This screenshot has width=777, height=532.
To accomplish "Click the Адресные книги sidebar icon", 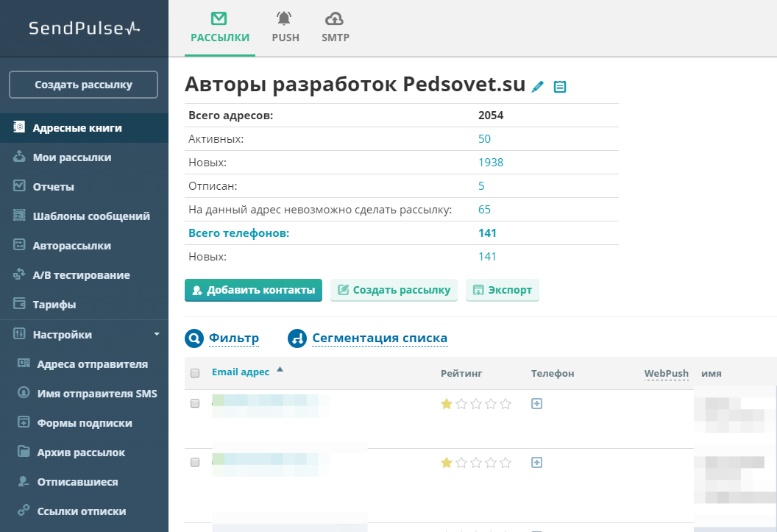I will click(x=19, y=127).
